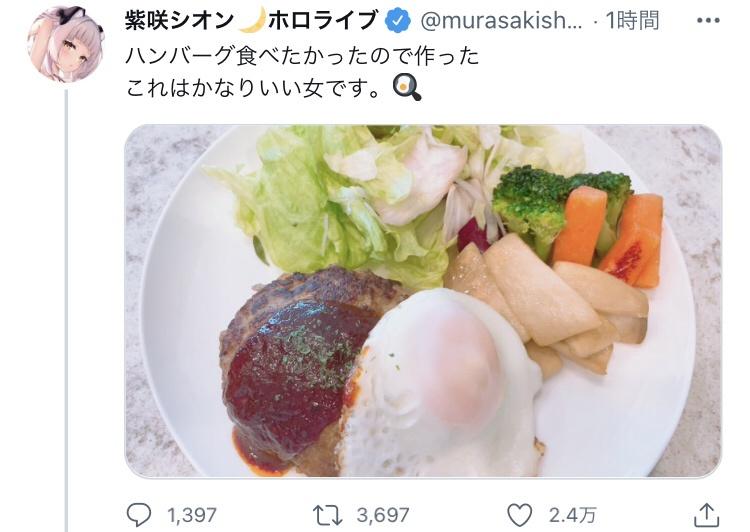Click the reply count 1,397
Viewport: 750px width, 532px height.
[x=192, y=515]
